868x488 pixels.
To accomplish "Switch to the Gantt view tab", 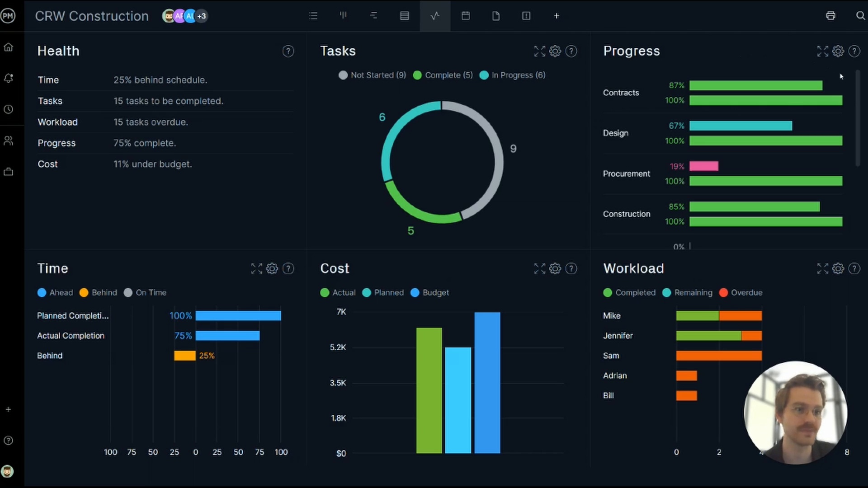I will pos(374,16).
